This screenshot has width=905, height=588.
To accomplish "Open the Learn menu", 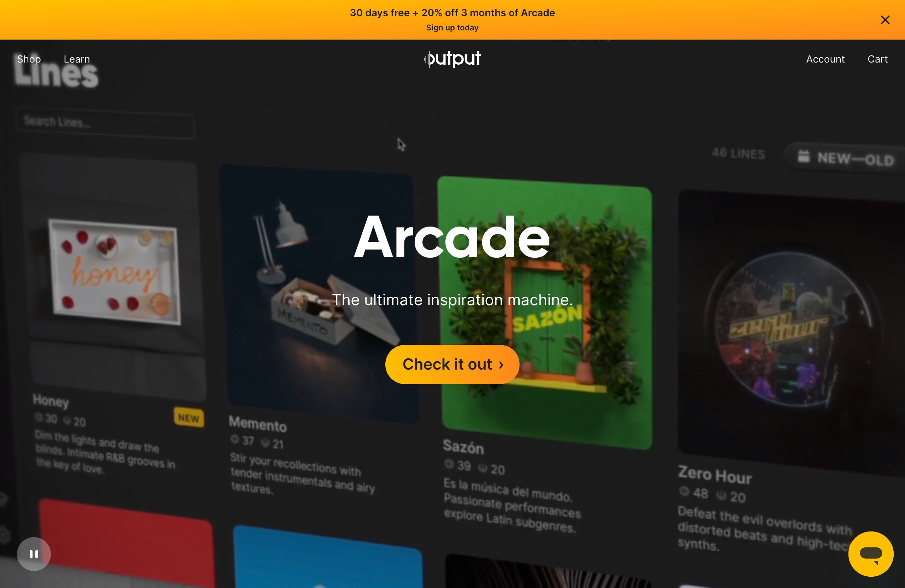I will click(77, 59).
